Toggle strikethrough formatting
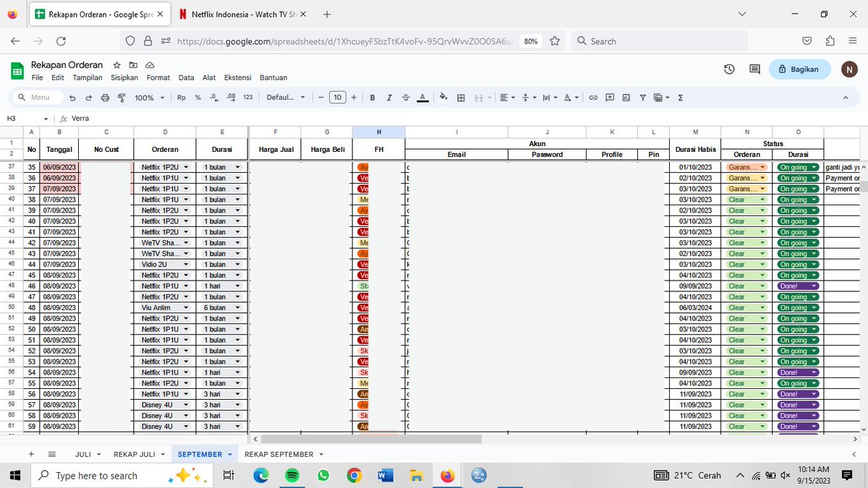 click(x=405, y=98)
